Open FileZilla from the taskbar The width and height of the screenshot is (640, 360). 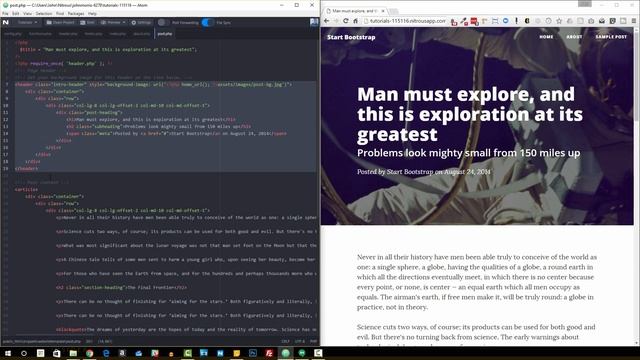pyautogui.click(x=269, y=353)
